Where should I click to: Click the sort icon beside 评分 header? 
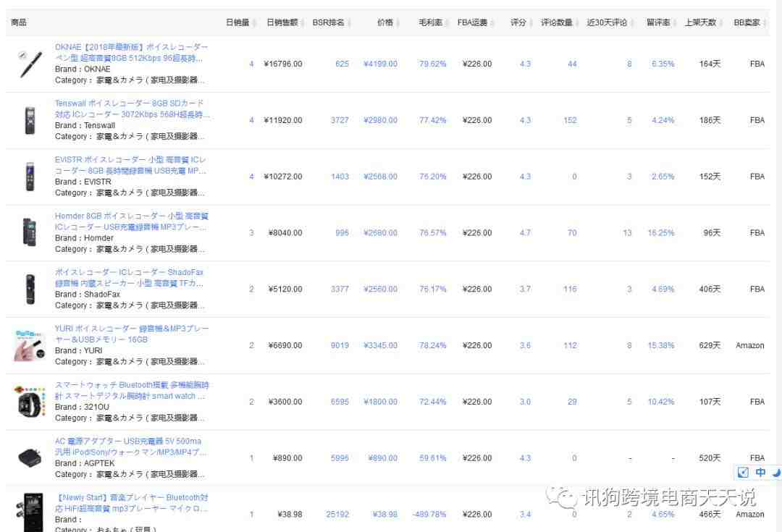pyautogui.click(x=531, y=23)
